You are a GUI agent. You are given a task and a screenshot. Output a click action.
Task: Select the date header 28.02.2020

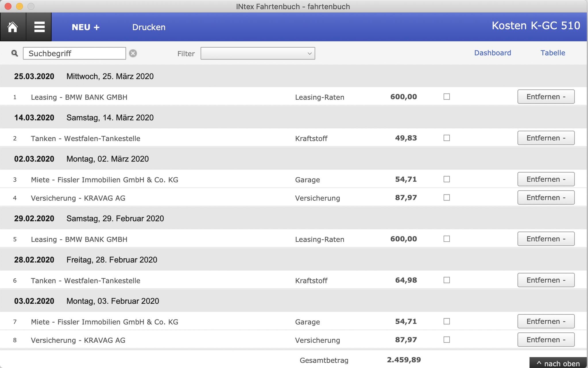point(34,260)
